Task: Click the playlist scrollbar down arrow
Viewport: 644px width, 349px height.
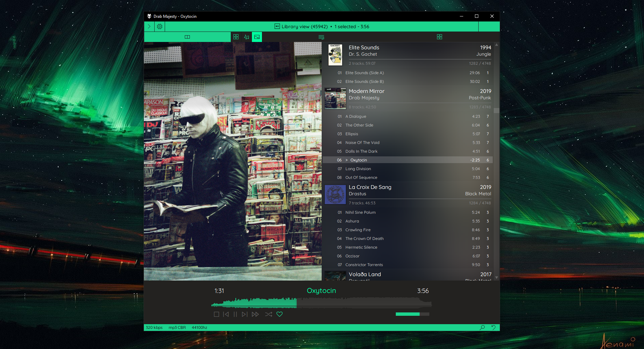Action: coord(496,278)
